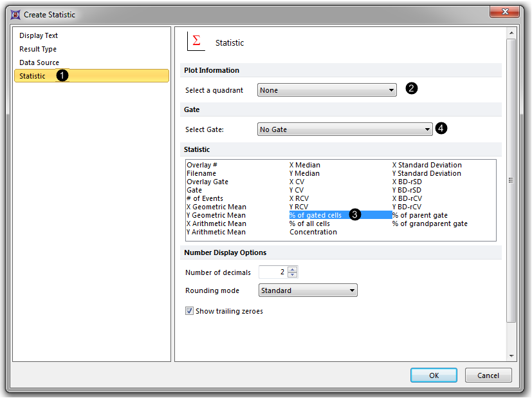Click the scroll down arrow on right

coord(511,355)
